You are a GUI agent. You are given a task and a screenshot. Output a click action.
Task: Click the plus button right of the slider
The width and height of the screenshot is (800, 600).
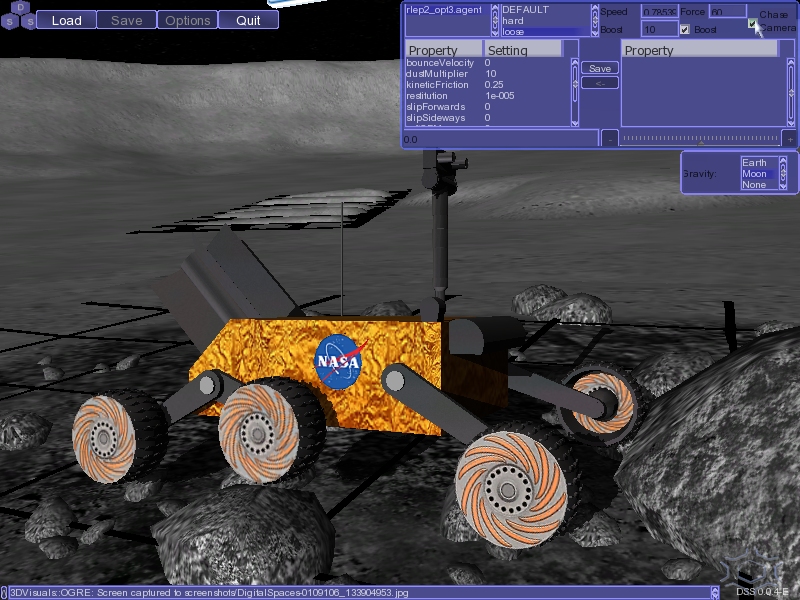(790, 139)
